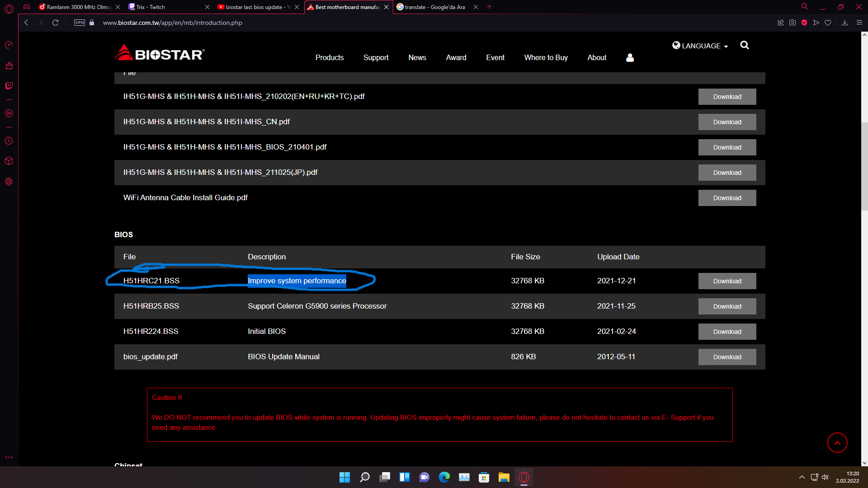
Task: Show hidden system tray icons chevron
Action: coord(802,477)
